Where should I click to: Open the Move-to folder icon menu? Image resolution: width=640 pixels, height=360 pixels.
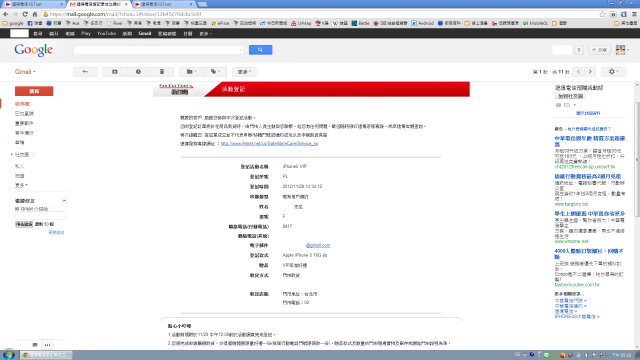[191, 72]
